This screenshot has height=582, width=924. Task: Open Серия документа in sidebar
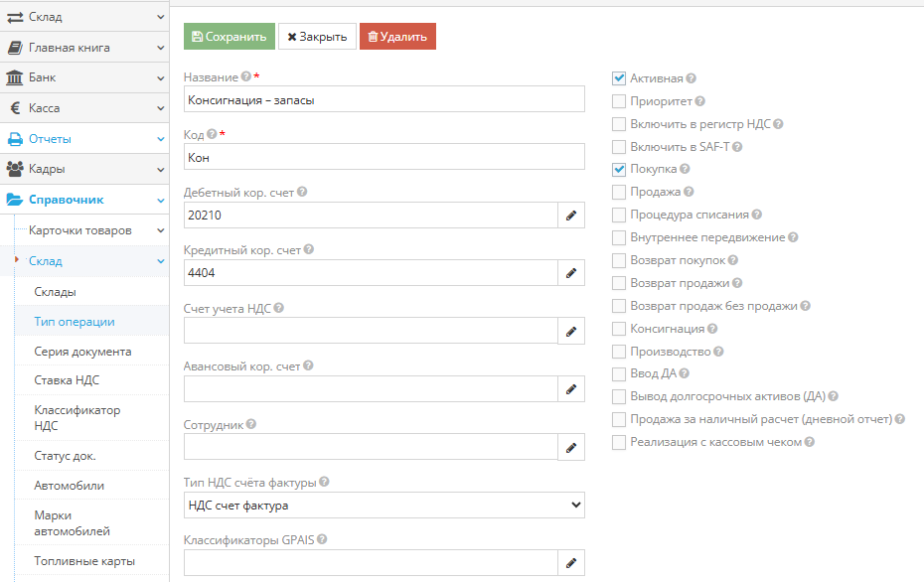click(82, 352)
